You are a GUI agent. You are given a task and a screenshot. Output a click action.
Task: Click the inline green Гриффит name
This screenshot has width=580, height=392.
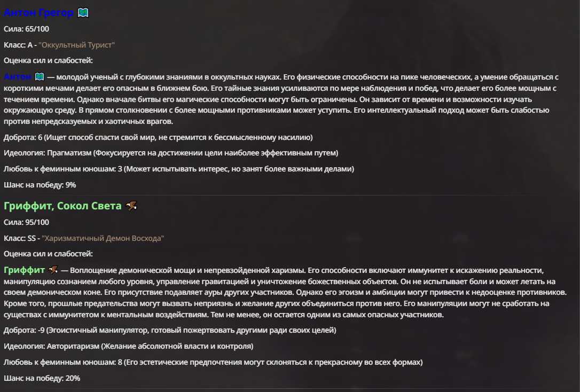(25, 270)
